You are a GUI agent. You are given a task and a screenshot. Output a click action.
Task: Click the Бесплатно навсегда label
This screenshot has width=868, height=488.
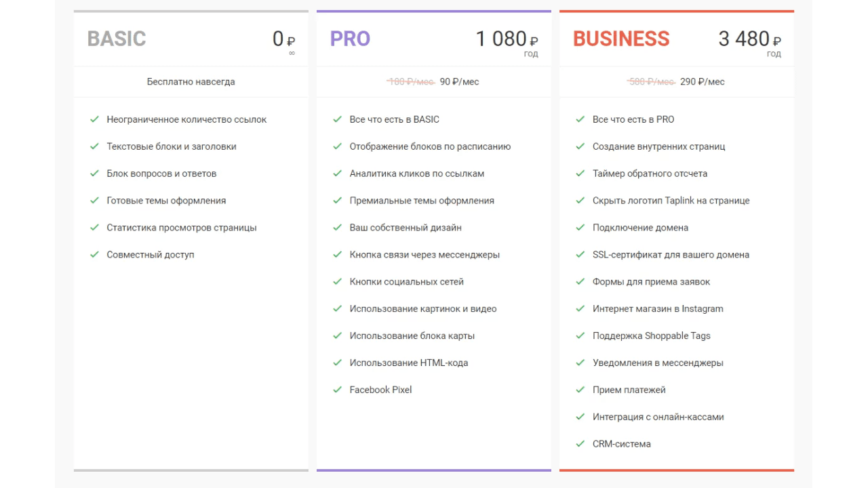click(191, 82)
